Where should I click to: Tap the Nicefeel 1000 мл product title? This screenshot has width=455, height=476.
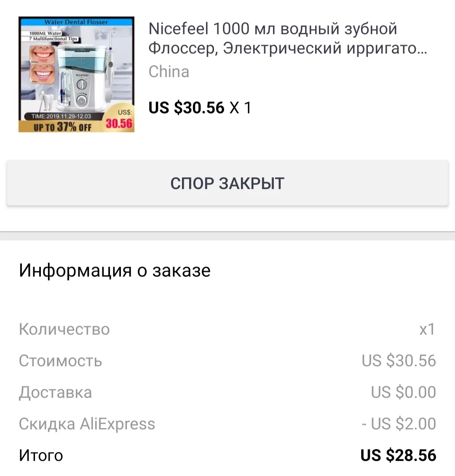287,38
